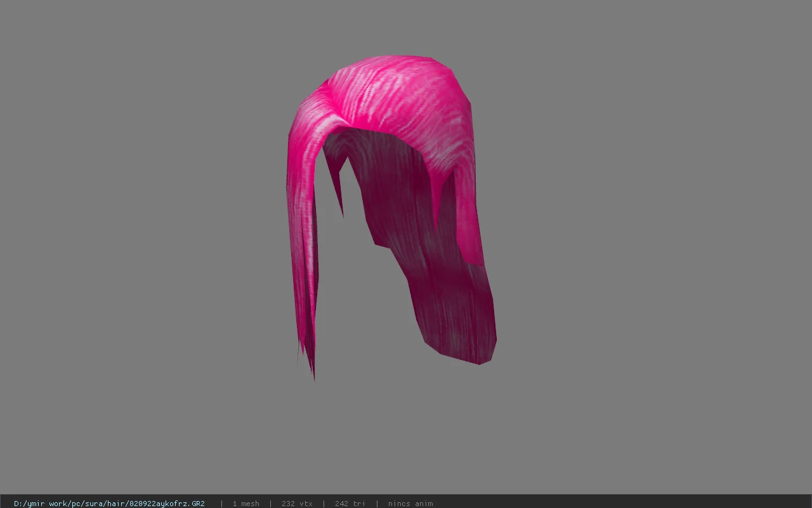Image resolution: width=812 pixels, height=508 pixels.
Task: Click the file path D:/ymir work/pc/sura/hair/020922aykofrz.GR2
Action: (x=109, y=504)
